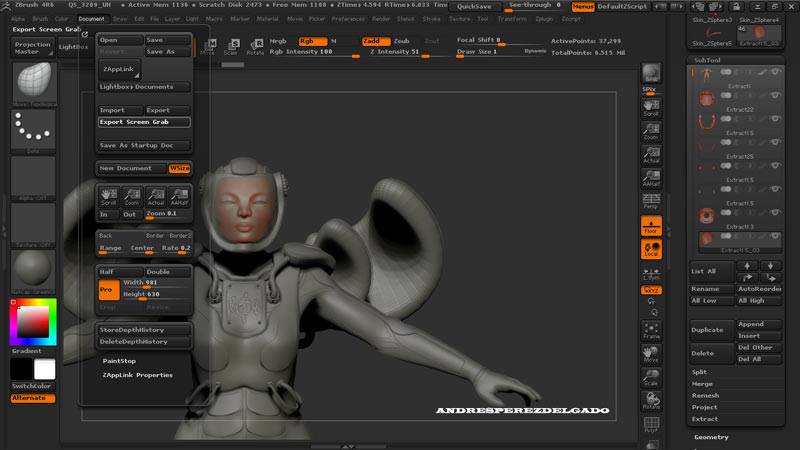
Task: Expand the Merge section
Action: pyautogui.click(x=702, y=384)
